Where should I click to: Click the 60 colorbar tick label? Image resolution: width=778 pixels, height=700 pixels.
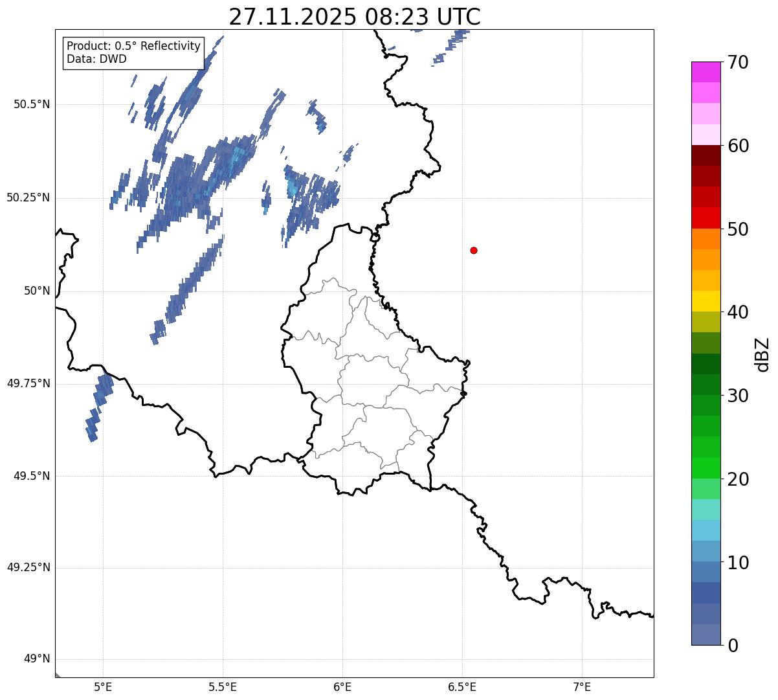coord(739,146)
